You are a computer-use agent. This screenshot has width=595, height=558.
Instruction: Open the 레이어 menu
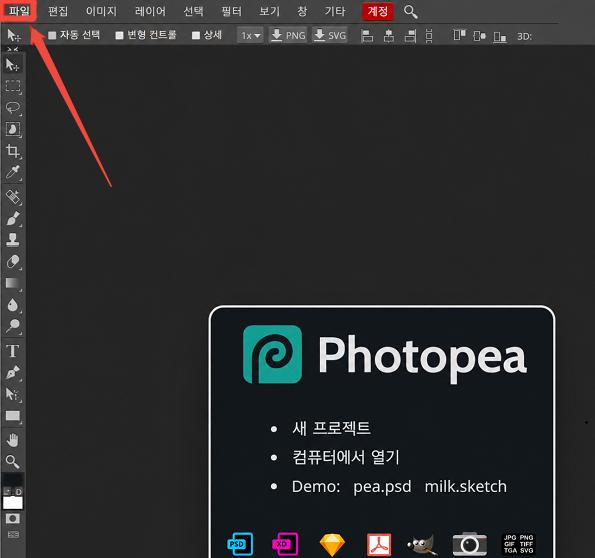[150, 11]
